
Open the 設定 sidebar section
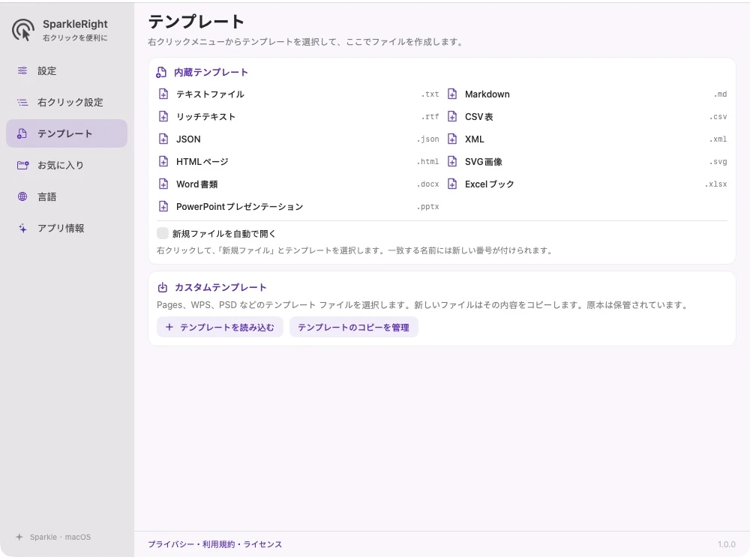(67, 70)
